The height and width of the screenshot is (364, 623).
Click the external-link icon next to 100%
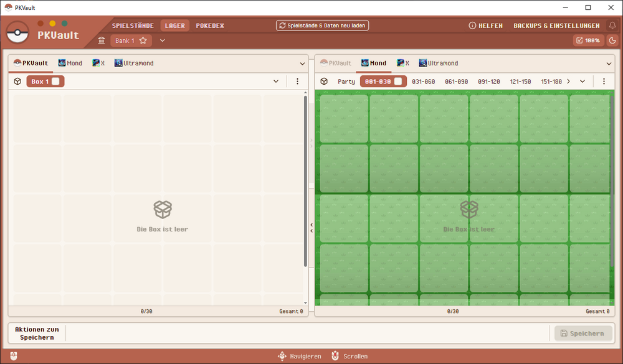(579, 40)
